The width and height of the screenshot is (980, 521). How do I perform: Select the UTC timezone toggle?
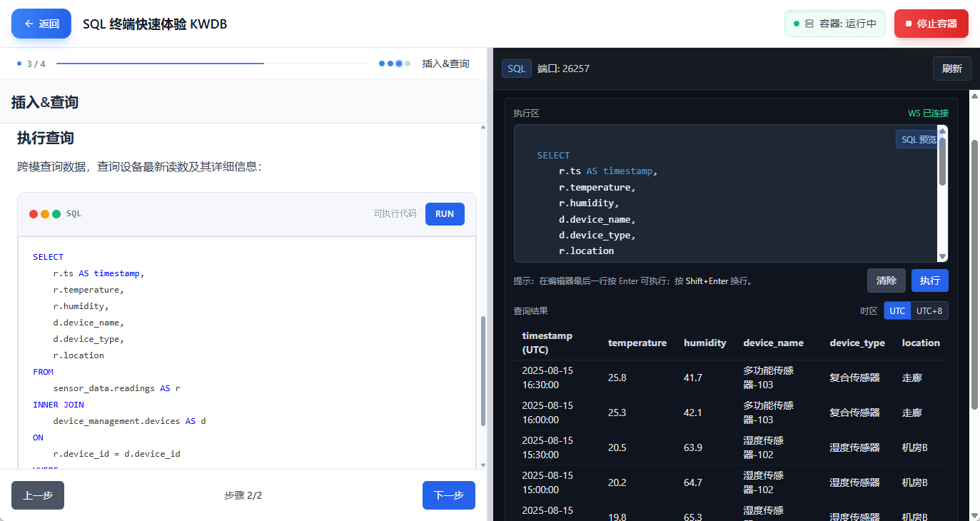(897, 310)
